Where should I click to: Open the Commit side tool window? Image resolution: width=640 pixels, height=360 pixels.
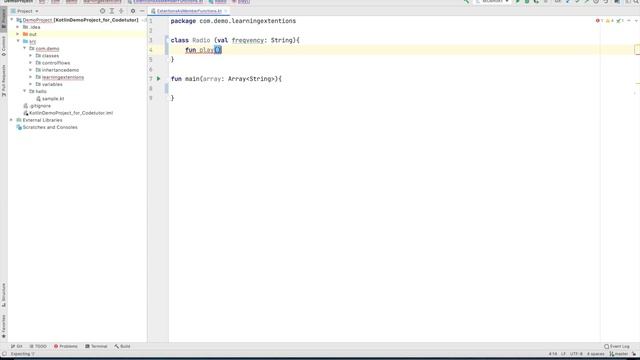coord(4,46)
